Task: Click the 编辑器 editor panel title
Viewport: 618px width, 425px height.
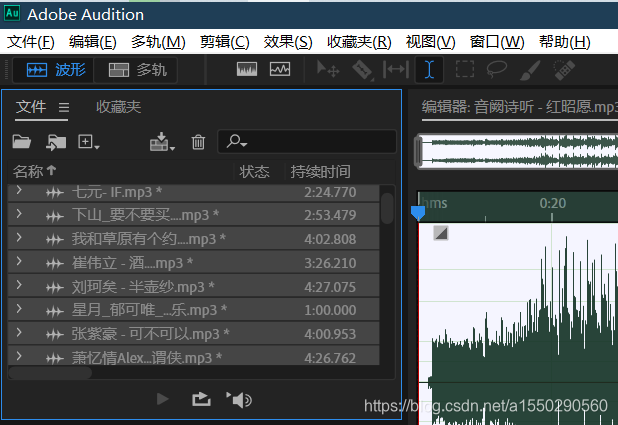Action: [519, 107]
